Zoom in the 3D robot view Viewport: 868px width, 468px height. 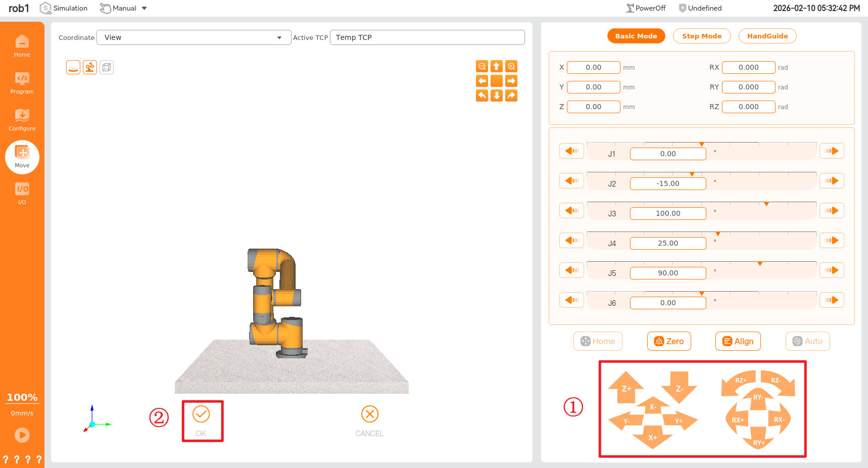(511, 66)
